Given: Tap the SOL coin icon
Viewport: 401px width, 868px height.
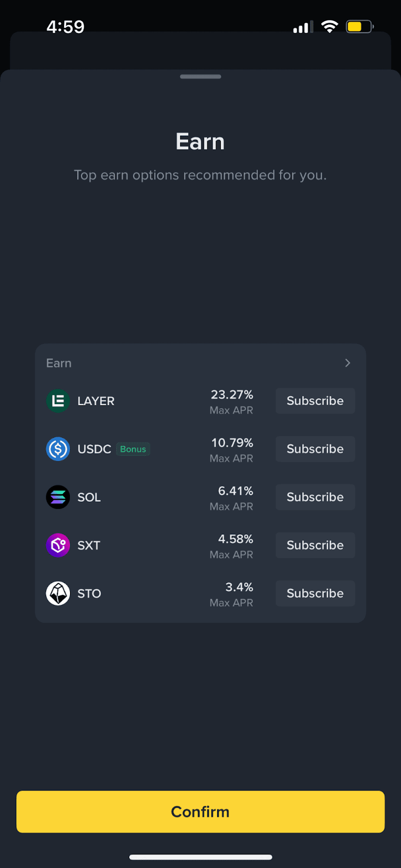Looking at the screenshot, I should coord(58,497).
